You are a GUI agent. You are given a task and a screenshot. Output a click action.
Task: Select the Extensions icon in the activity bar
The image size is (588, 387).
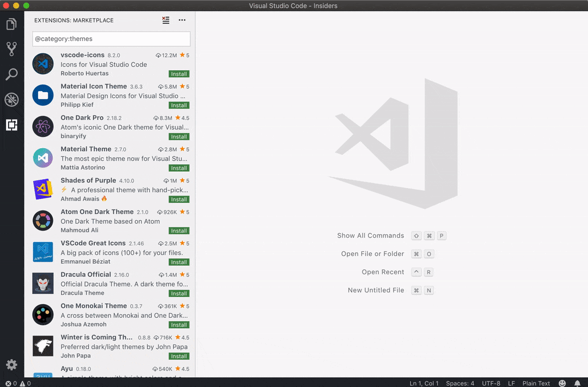[12, 125]
